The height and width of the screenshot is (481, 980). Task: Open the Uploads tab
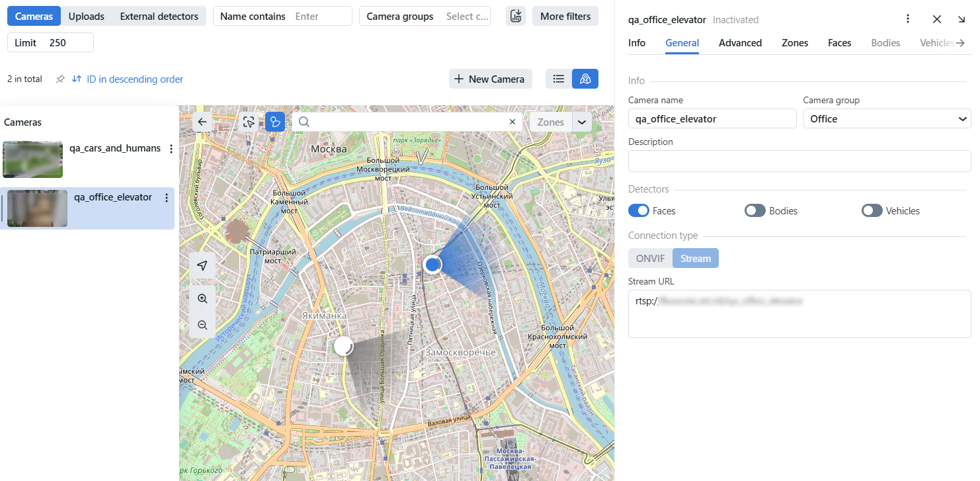click(86, 16)
